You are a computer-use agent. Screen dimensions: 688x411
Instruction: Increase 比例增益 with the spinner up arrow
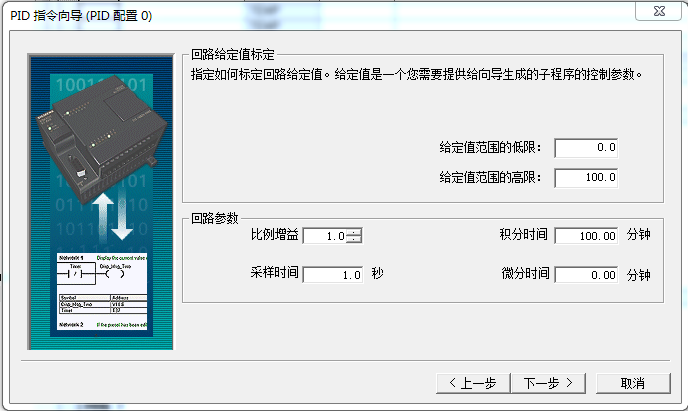(355, 232)
